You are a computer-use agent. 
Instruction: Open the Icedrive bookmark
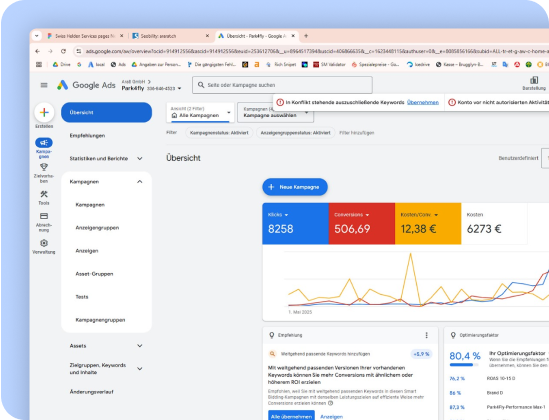pos(418,64)
